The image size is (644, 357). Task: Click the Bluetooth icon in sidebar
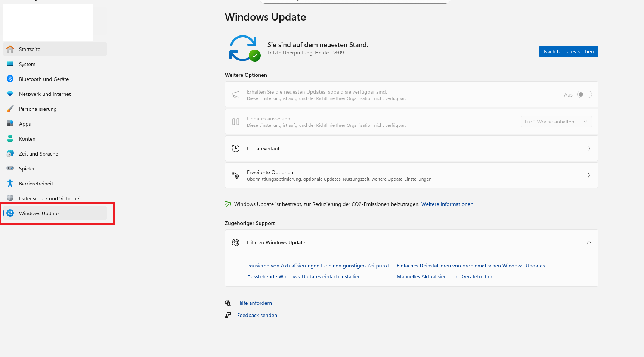click(10, 79)
